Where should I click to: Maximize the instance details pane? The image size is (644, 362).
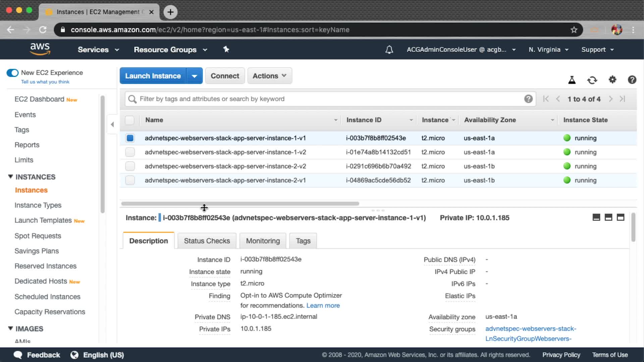[621, 218]
